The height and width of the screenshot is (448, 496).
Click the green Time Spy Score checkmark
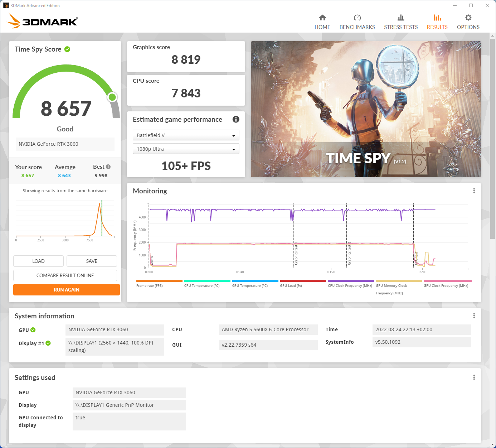(x=67, y=49)
